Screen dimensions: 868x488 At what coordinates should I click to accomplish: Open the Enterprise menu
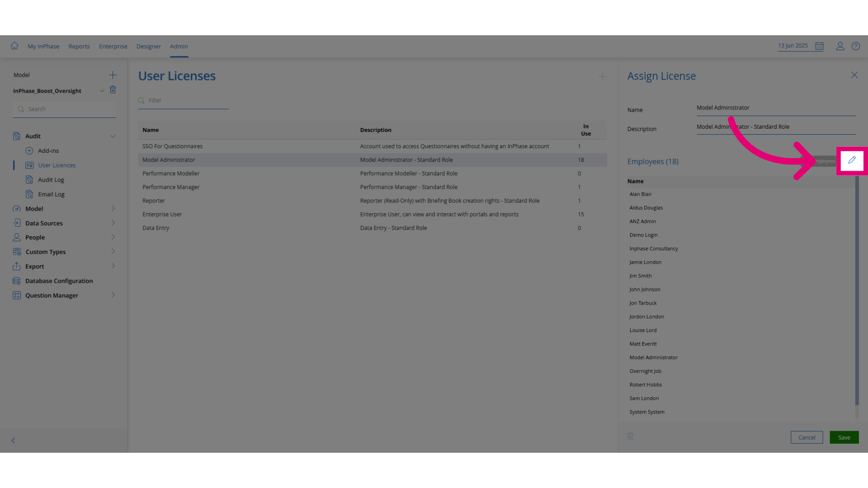(113, 46)
